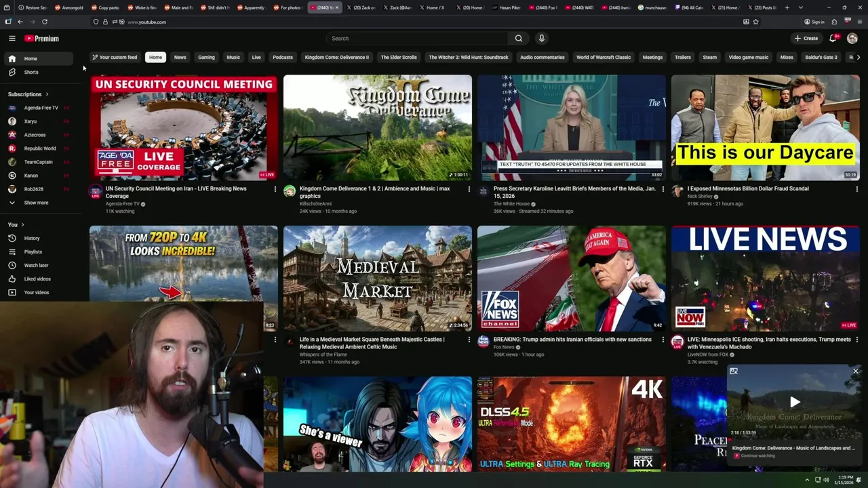Click the Create button
The image size is (868, 488).
806,39
